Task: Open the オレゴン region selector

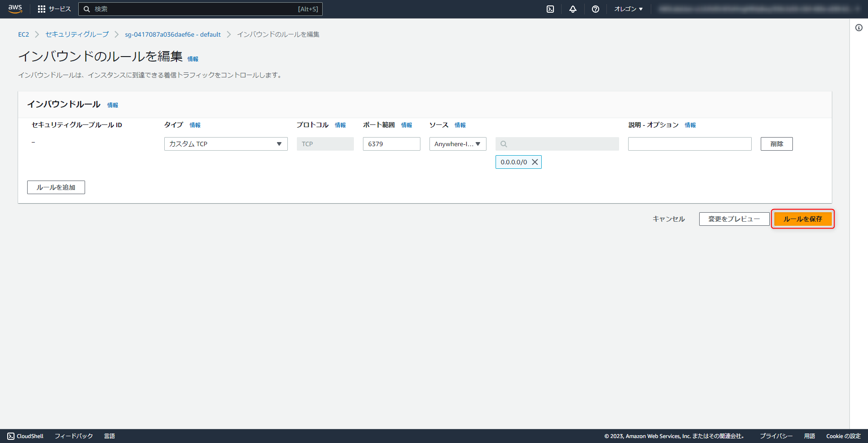Action: 628,9
